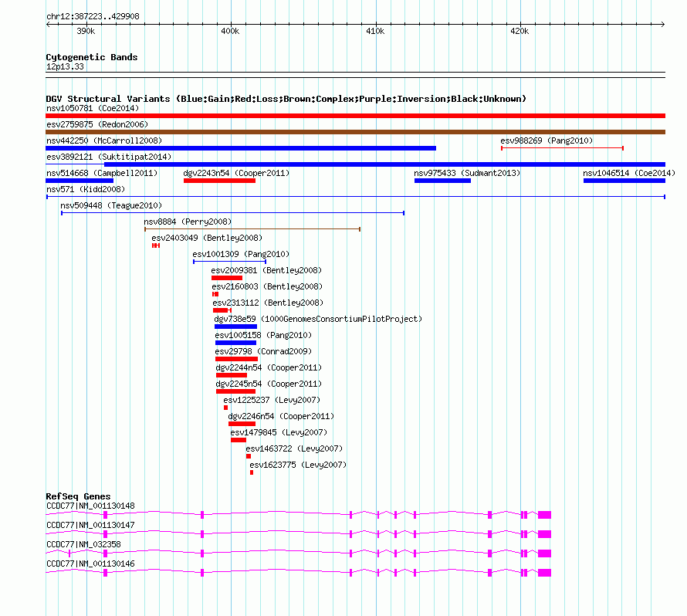687x616 pixels.
Task: Select the nsv442250 (McCarroll2008) gain bar
Action: (x=241, y=148)
